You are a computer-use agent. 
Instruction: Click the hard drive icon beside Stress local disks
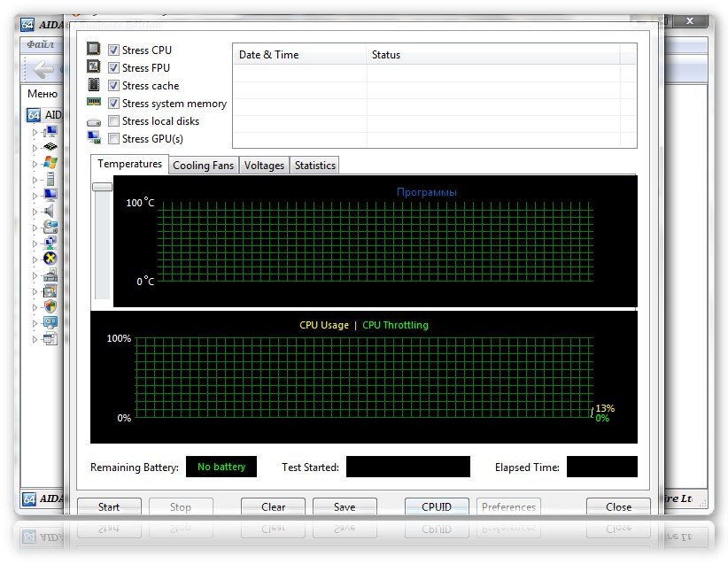(94, 122)
